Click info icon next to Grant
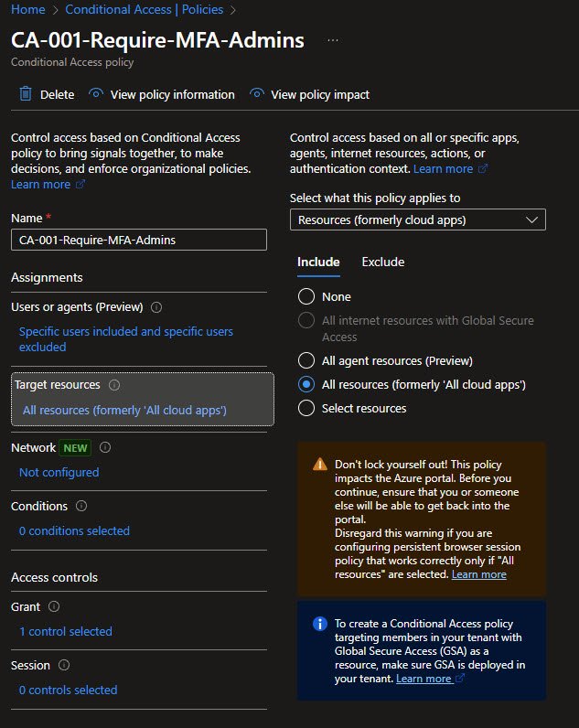Screen dimensions: 579x728 (53, 606)
